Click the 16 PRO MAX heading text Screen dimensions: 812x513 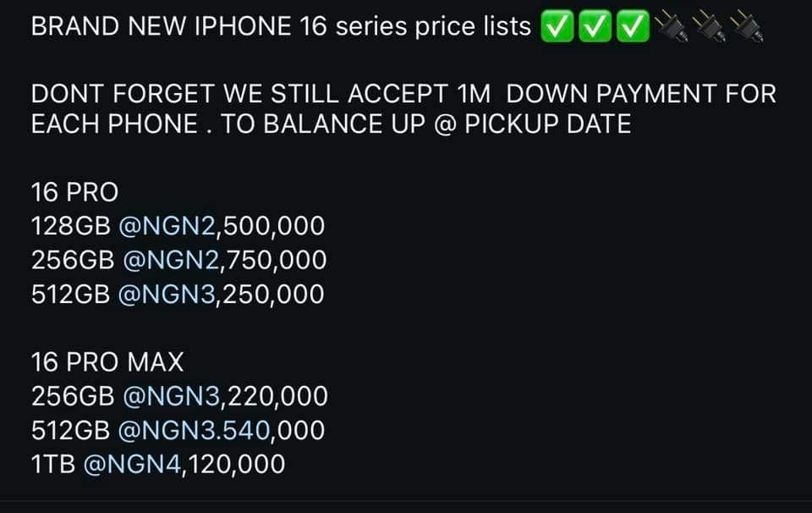[x=107, y=362]
